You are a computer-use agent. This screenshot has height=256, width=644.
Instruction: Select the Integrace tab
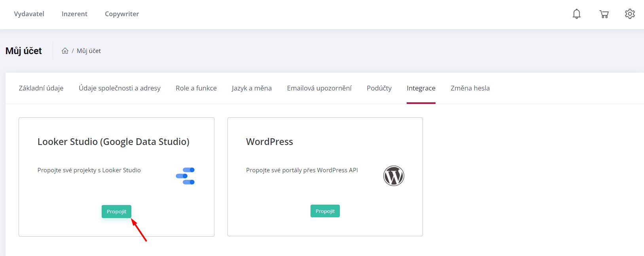[421, 88]
